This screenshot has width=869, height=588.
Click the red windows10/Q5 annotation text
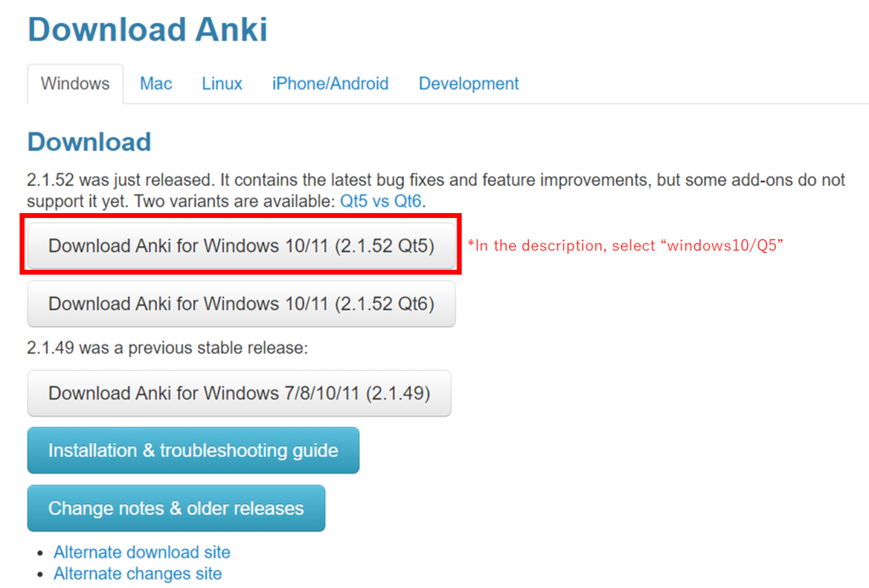[x=625, y=245]
